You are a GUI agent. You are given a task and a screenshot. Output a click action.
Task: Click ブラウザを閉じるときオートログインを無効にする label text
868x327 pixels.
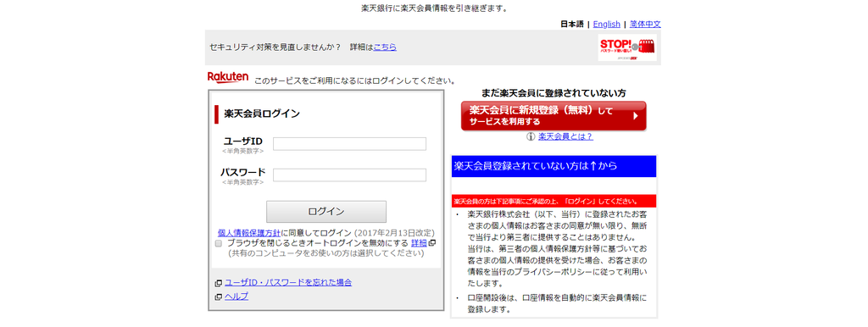click(x=318, y=243)
